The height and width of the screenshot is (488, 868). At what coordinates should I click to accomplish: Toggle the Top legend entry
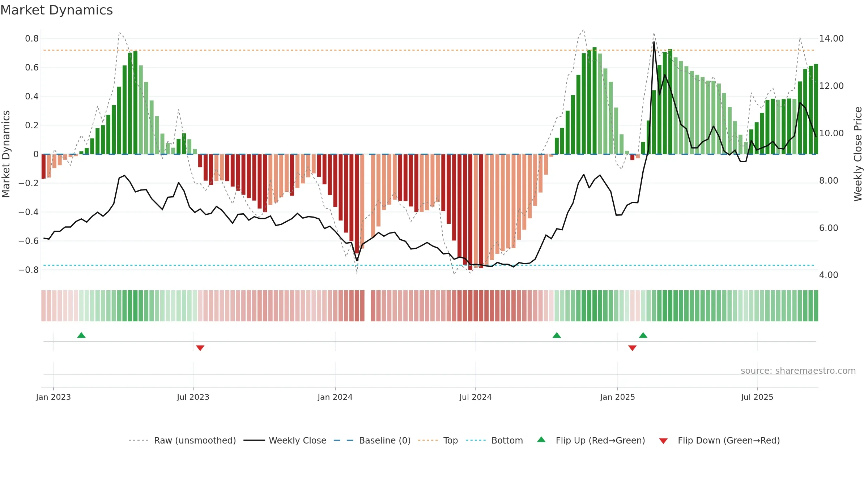(x=438, y=440)
